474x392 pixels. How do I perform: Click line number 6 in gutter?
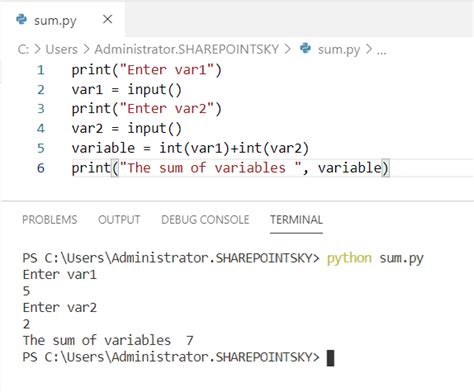pyautogui.click(x=41, y=168)
